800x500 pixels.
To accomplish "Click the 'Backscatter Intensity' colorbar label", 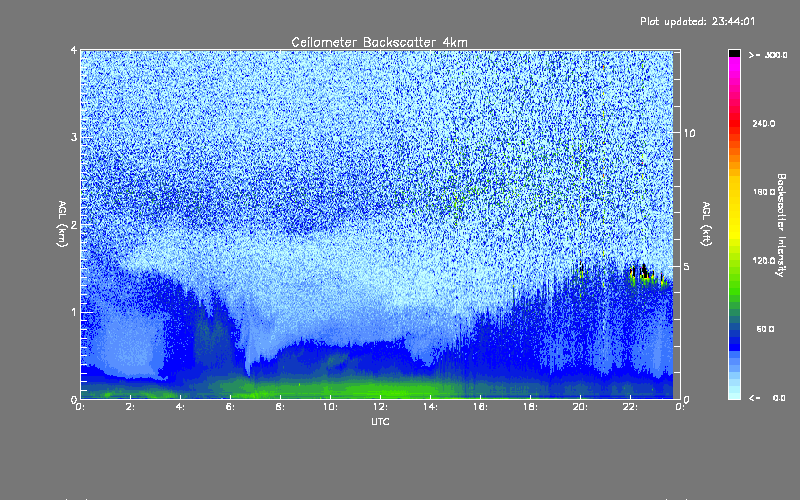I will click(781, 225).
